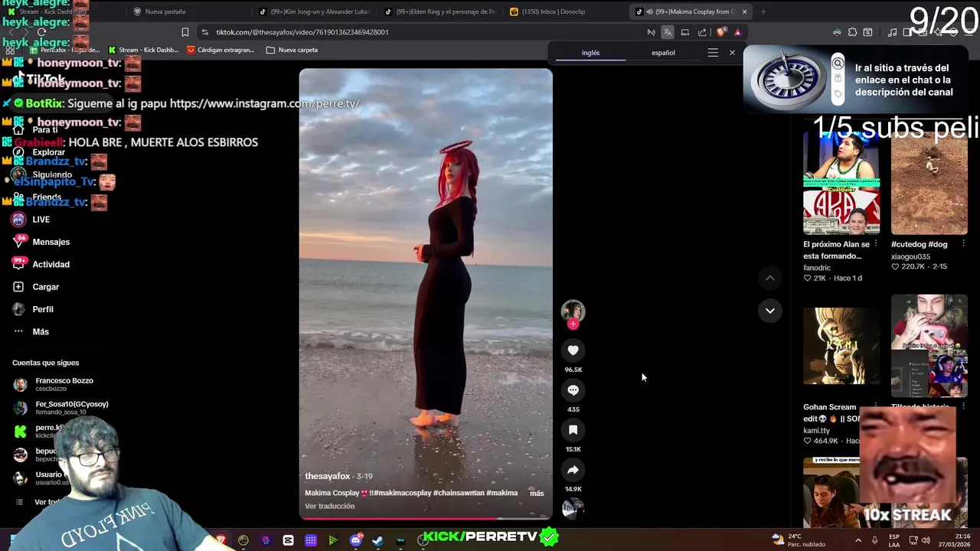Viewport: 980px width, 551px height.
Task: Open music note icon in browser toolbar
Action: 892,32
